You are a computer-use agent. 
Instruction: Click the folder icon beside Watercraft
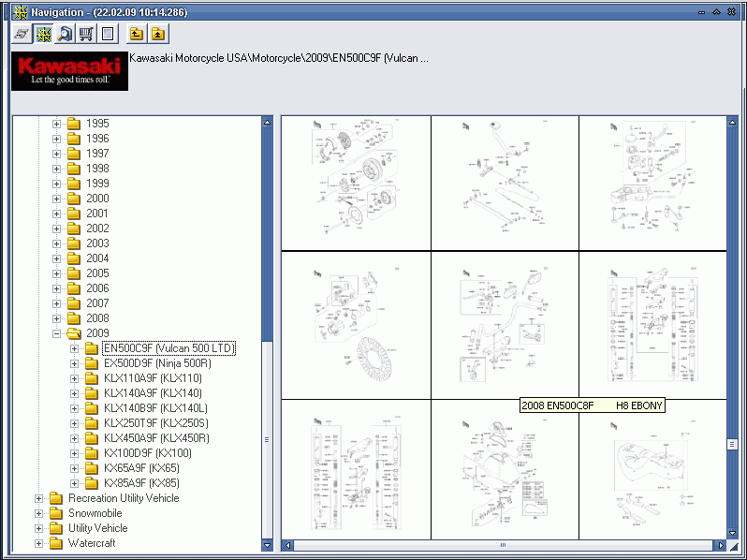[56, 543]
